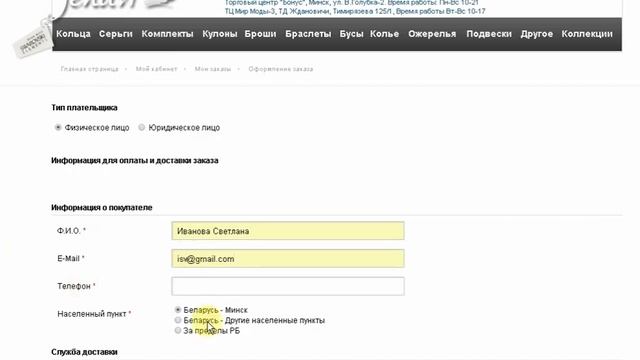Click the Ф.И.O. input field
Screen dimensions: 640x360
pos(288,231)
